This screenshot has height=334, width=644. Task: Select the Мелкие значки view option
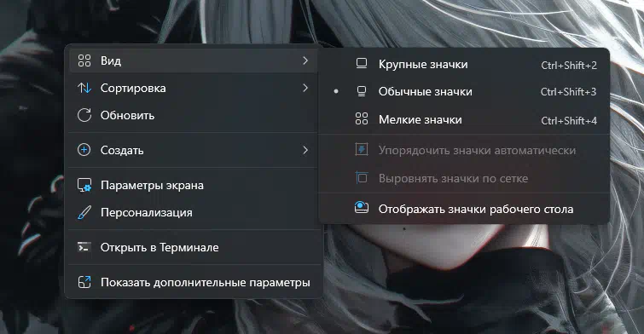coord(464,119)
